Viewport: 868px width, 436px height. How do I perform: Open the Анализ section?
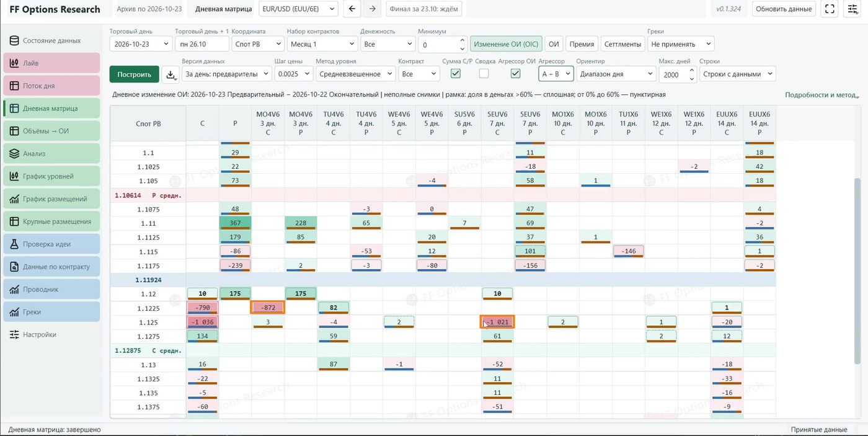tap(51, 153)
